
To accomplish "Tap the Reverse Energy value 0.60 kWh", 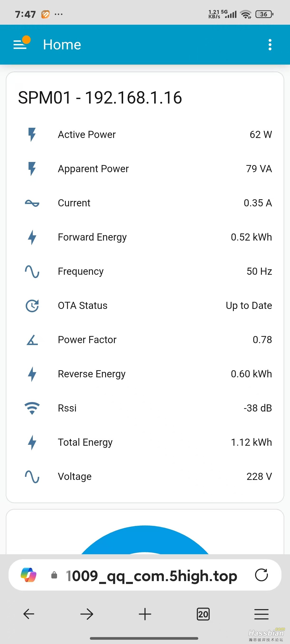I will (x=251, y=374).
